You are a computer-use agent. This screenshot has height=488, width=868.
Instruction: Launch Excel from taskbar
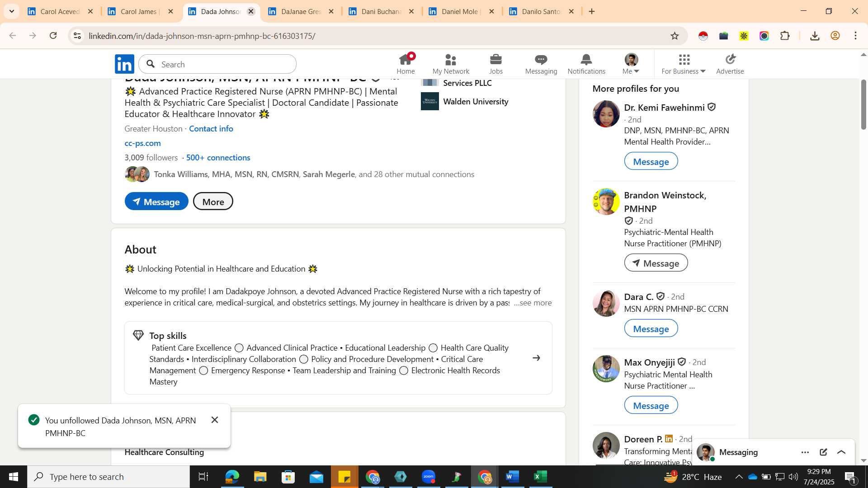tap(540, 477)
